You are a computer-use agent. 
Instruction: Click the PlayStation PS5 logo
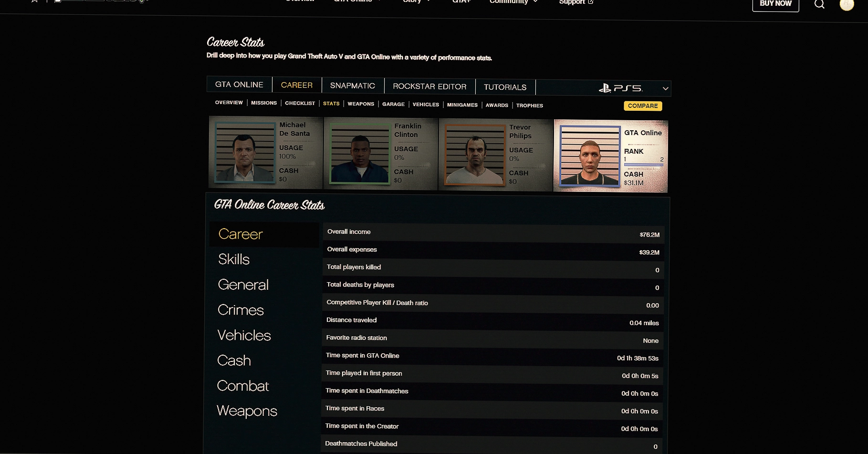[x=621, y=88]
